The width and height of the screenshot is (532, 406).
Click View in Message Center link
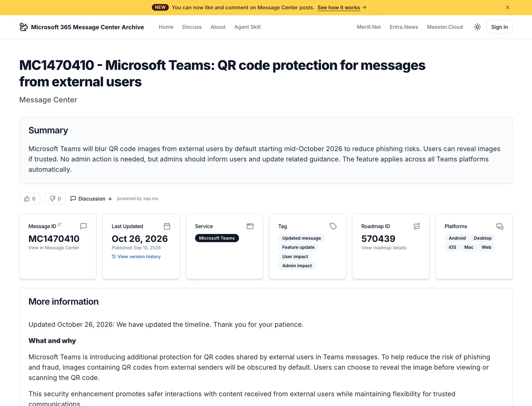(54, 248)
